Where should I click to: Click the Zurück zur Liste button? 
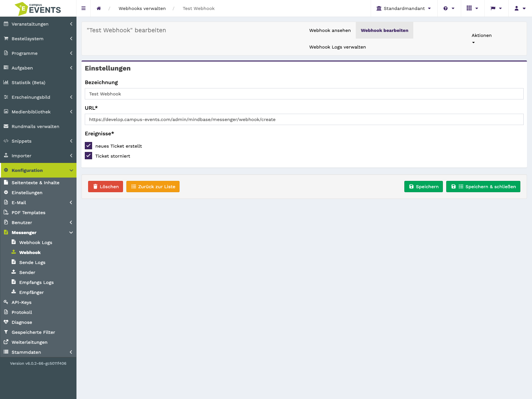(x=153, y=187)
